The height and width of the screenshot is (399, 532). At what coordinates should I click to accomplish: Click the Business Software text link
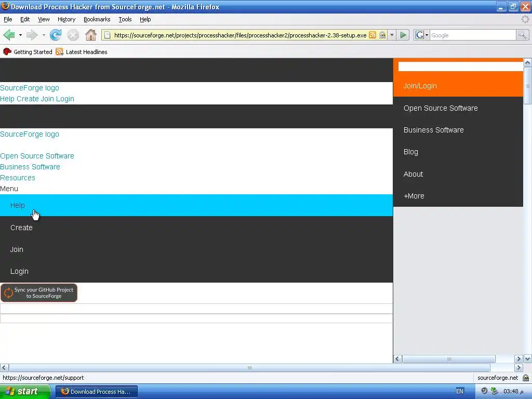tap(30, 167)
